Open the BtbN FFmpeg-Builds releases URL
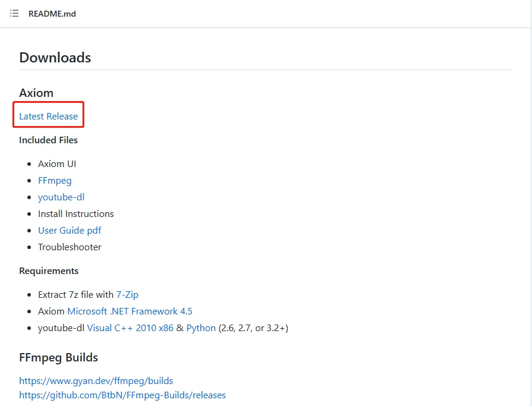Viewport: 532px width, 406px height. [122, 395]
